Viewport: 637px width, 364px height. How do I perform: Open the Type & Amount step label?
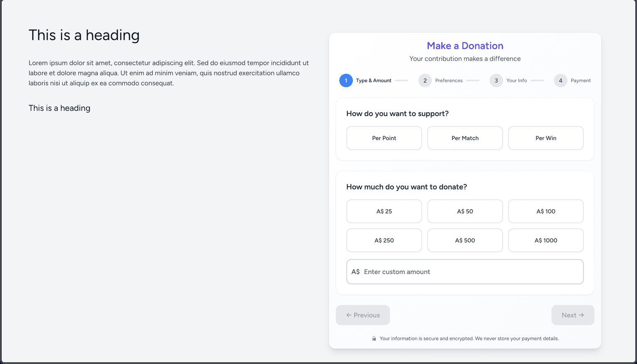point(374,80)
